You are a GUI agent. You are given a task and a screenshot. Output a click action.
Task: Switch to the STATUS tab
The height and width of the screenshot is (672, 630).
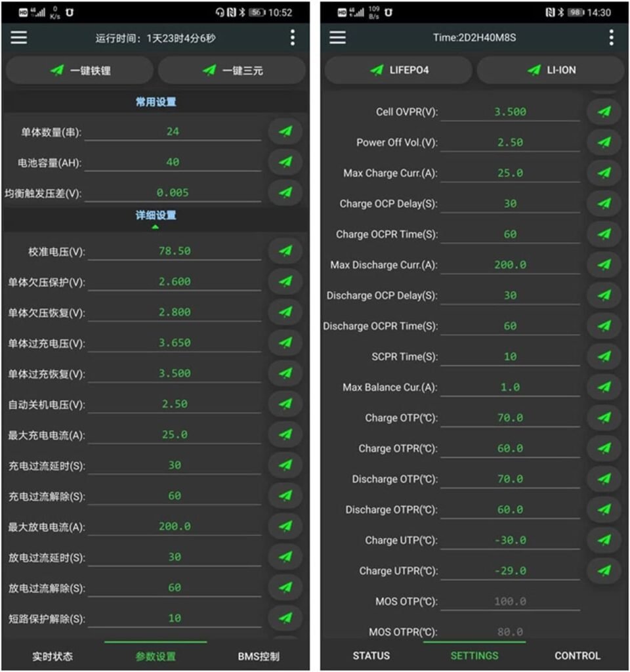coord(371,655)
